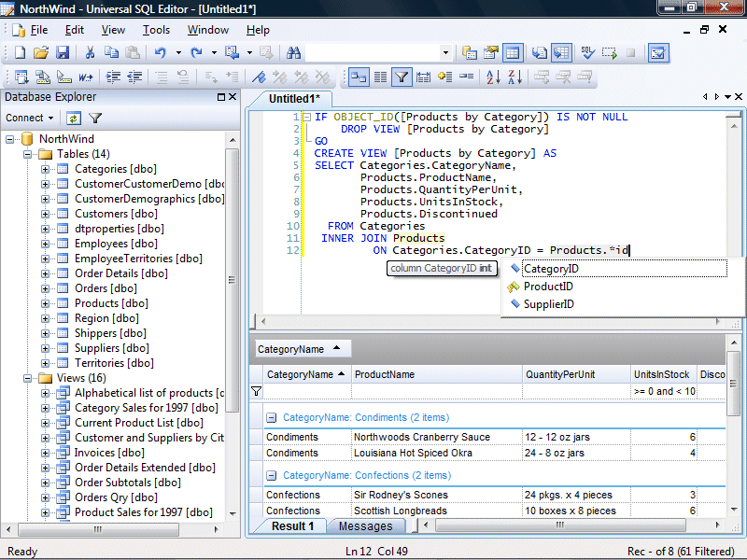Open the Edit menu
The image size is (747, 560).
click(x=75, y=30)
